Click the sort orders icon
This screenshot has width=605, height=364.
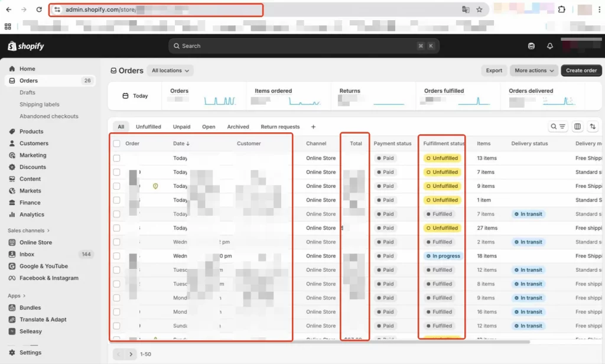592,126
